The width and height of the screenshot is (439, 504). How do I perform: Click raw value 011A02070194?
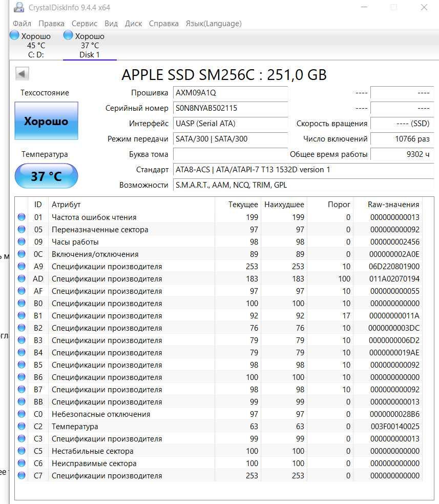[394, 279]
